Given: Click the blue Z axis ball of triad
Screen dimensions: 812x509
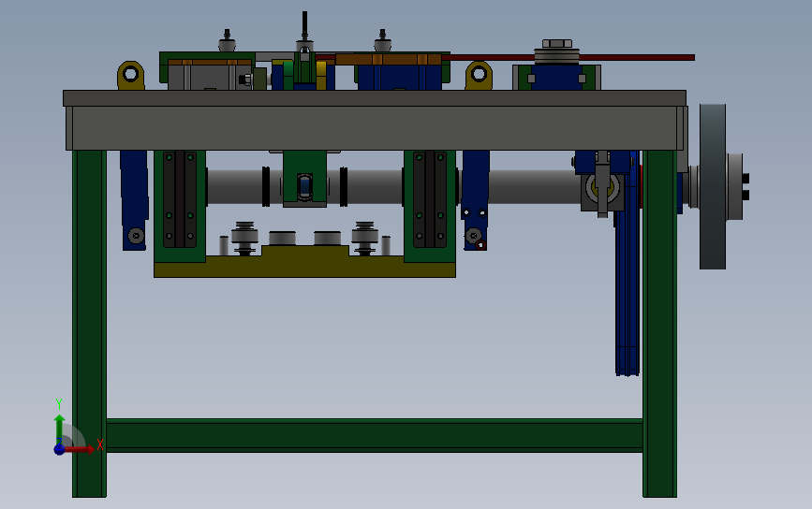Looking at the screenshot, I should point(60,449).
